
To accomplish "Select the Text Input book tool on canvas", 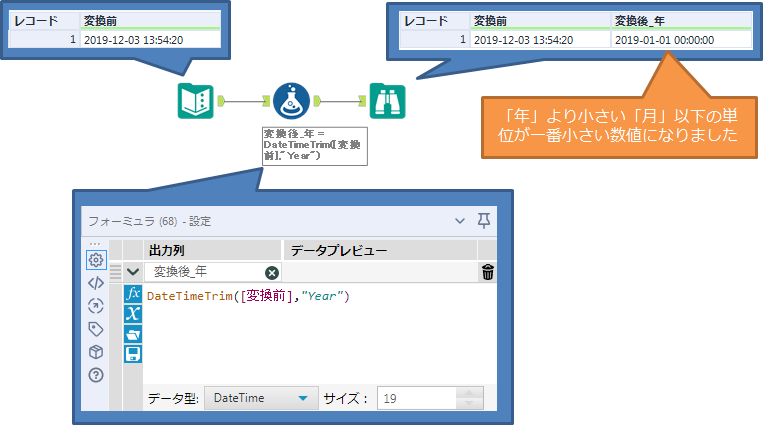I will 195,101.
